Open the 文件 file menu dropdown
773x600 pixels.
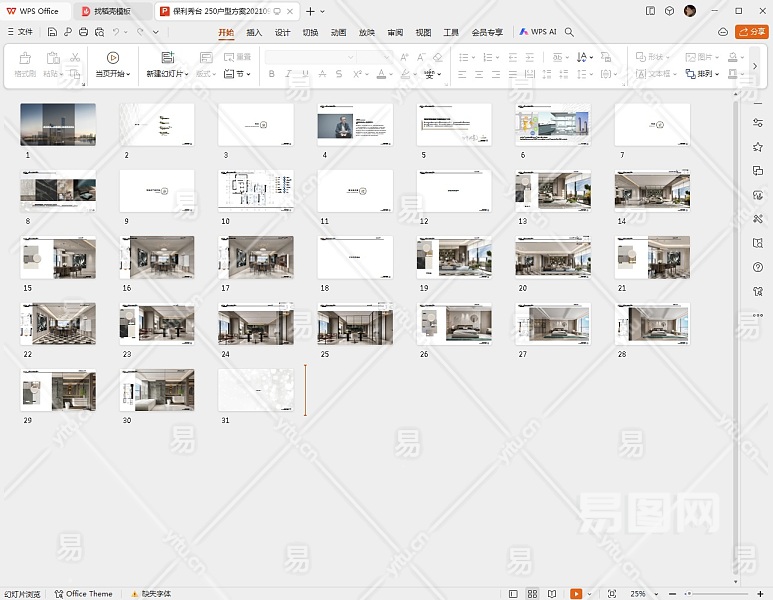point(20,32)
